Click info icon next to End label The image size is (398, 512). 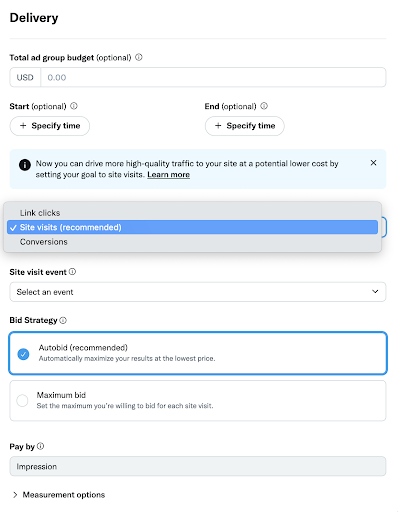click(264, 106)
